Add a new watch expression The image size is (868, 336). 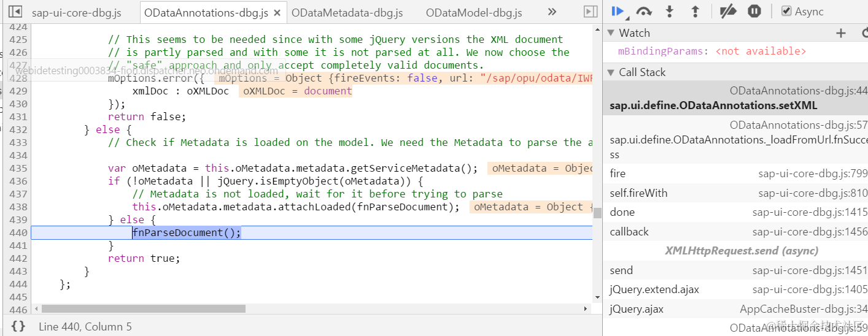coord(841,33)
